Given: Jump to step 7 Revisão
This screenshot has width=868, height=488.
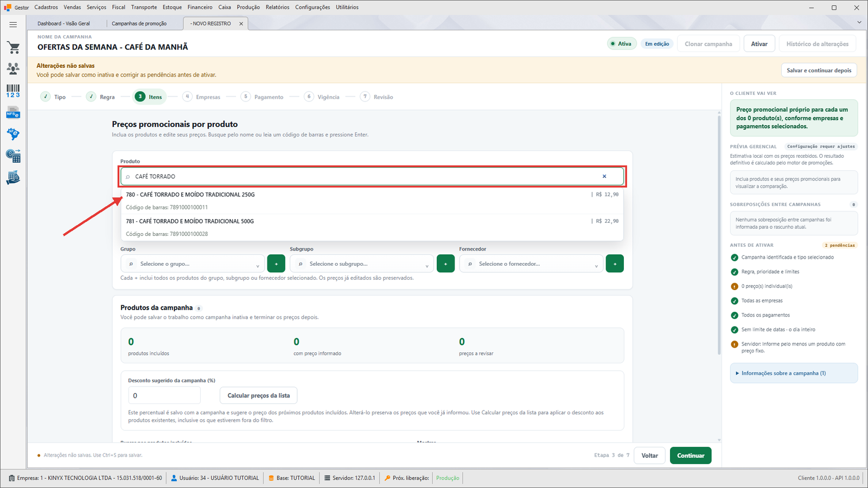Looking at the screenshot, I should point(376,97).
